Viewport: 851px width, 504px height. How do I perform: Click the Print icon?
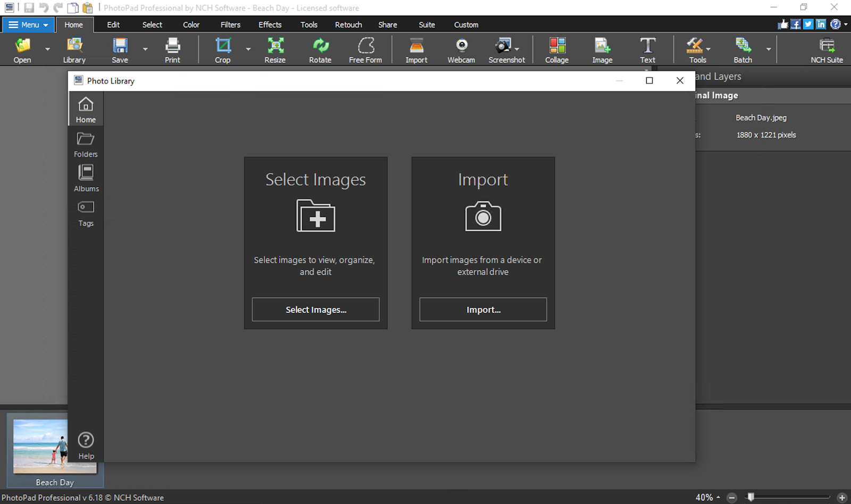[x=172, y=46]
